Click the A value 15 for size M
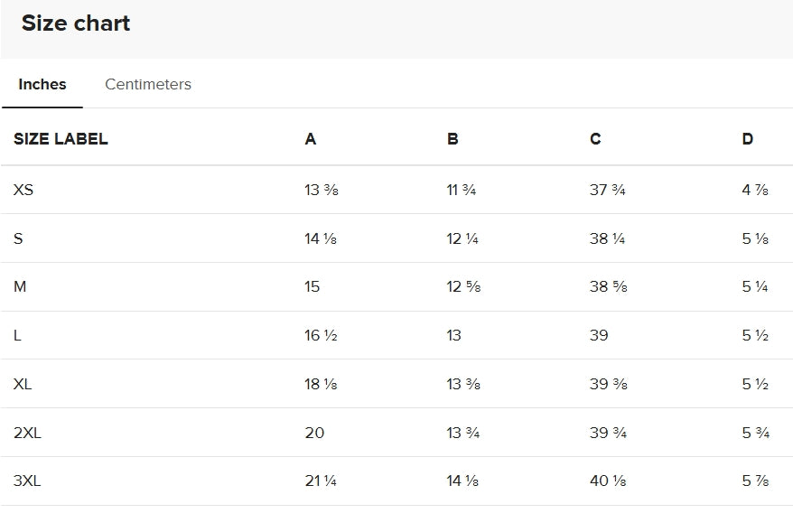The image size is (793, 532). coord(313,287)
